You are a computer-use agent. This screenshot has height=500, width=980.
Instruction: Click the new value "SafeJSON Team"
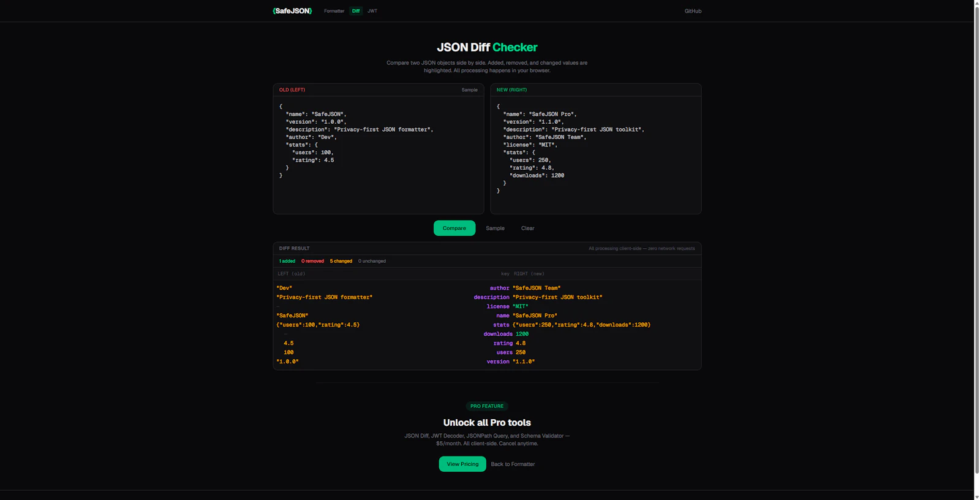tap(537, 288)
